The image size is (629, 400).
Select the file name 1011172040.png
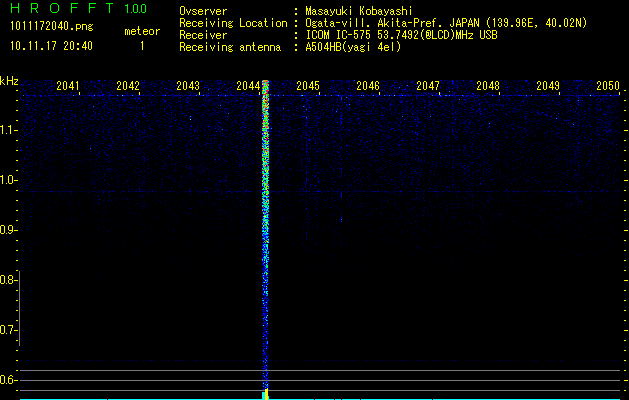[51, 27]
